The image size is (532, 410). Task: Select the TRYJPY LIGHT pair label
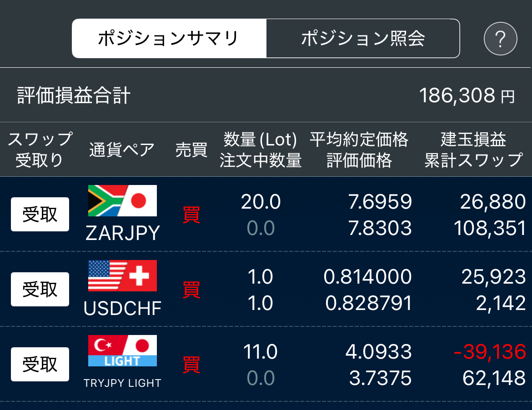click(x=122, y=383)
